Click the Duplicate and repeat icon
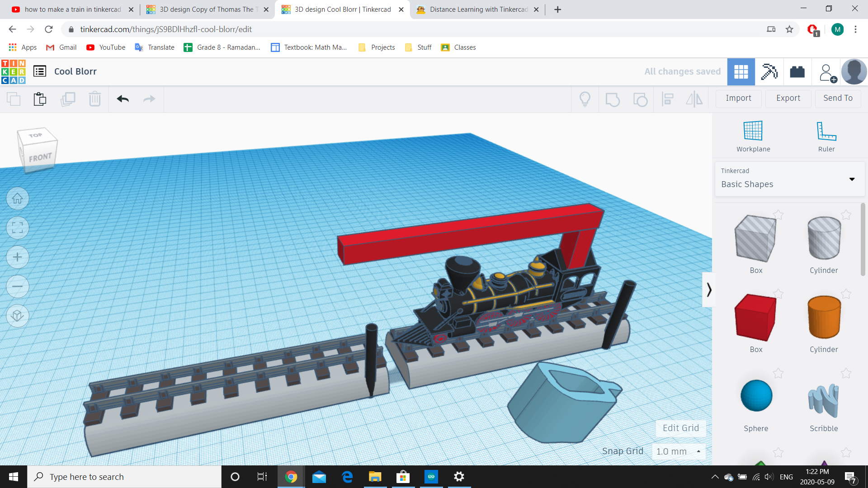This screenshot has width=868, height=488. [68, 99]
